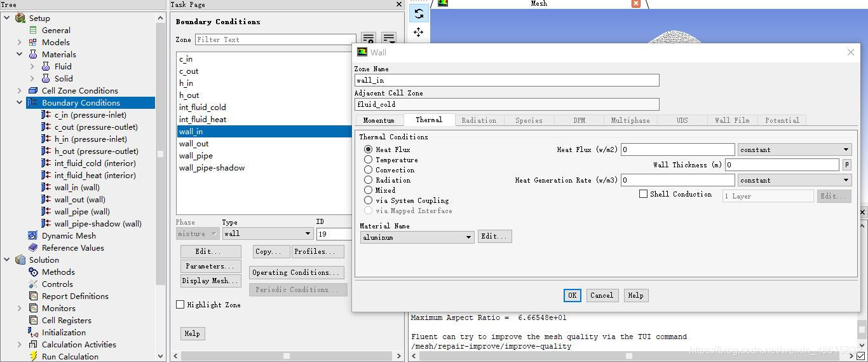Toggle the Highlight Zone checkbox
868x362 pixels.
click(180, 305)
